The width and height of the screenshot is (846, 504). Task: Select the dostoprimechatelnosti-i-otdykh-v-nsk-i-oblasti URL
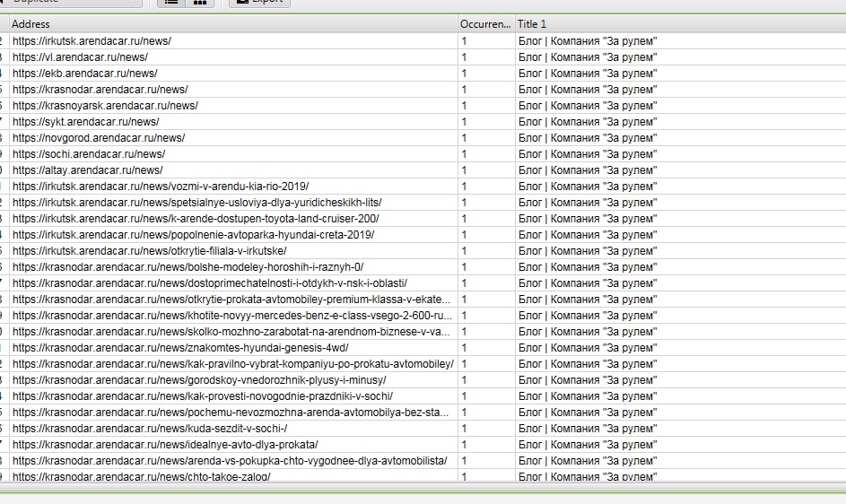[x=210, y=283]
